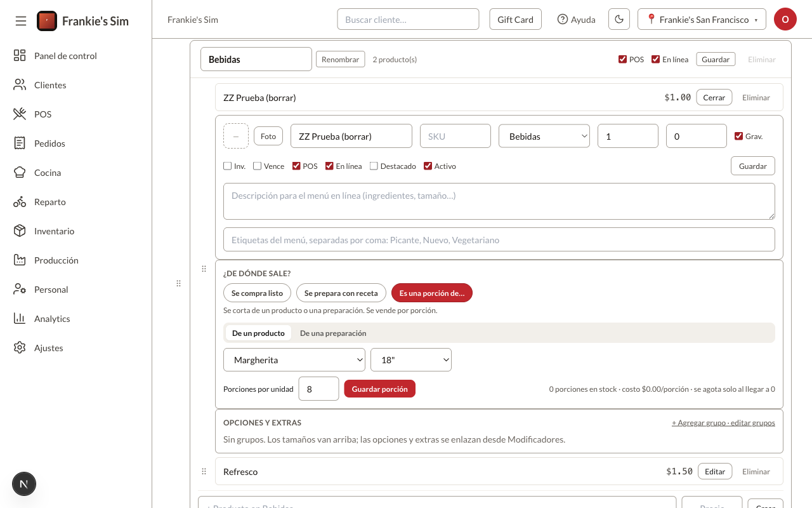Open POS utensils icon
The image size is (812, 508).
[x=20, y=114]
